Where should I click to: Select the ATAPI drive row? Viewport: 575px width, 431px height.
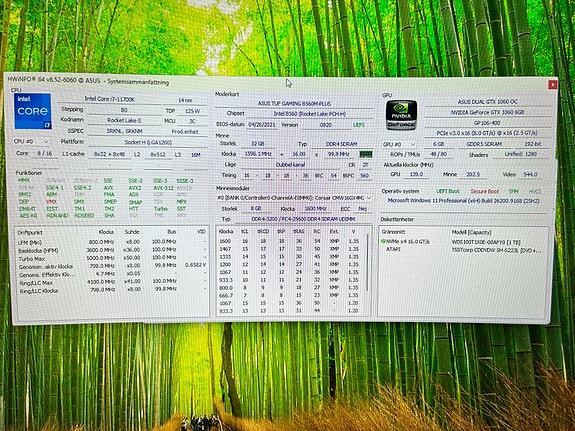tap(464, 249)
